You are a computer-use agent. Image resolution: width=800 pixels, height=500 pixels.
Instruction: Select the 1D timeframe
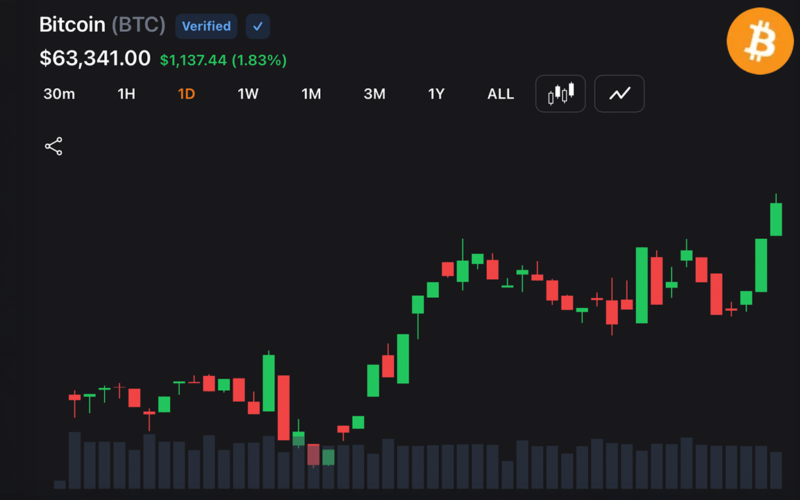point(186,94)
